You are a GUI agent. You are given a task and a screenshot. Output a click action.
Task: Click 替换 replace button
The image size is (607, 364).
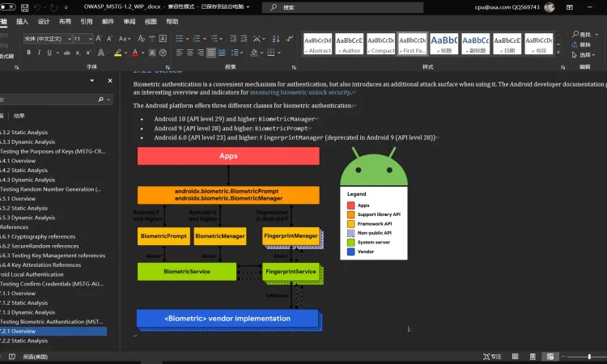tap(581, 44)
